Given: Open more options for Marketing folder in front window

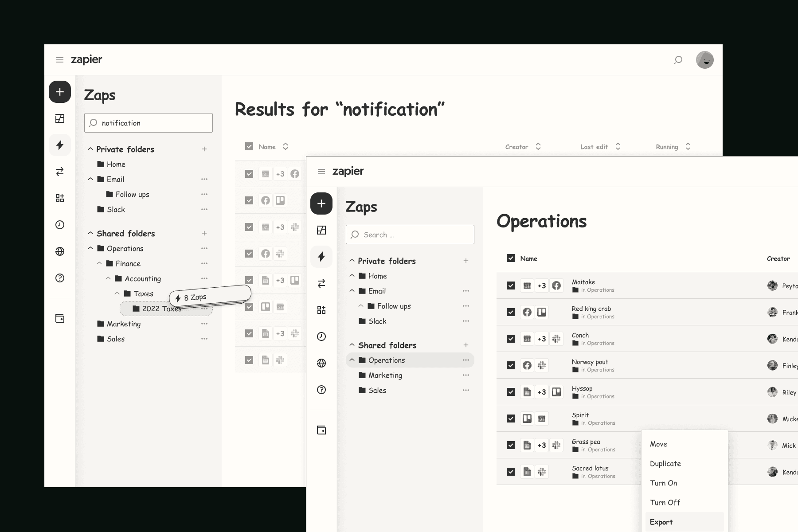Looking at the screenshot, I should click(x=466, y=375).
